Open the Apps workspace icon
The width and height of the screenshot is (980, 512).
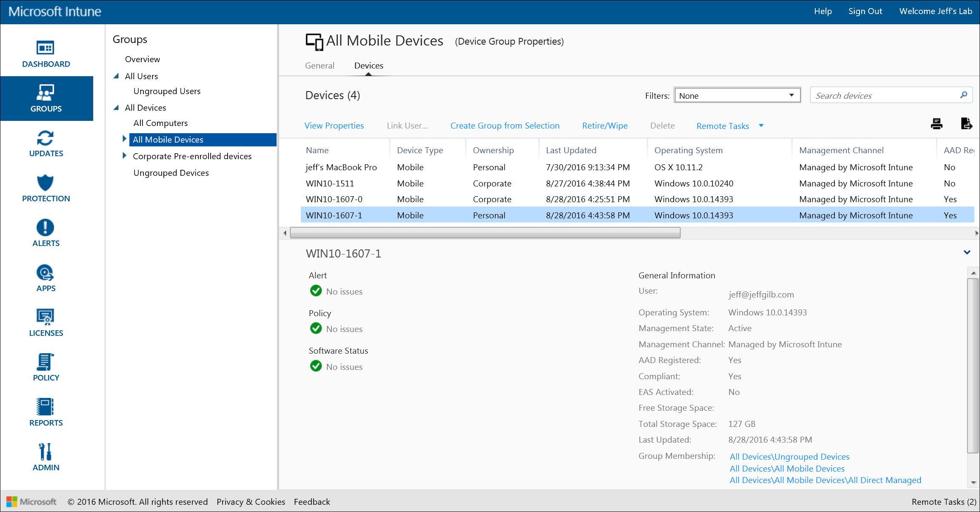46,273
